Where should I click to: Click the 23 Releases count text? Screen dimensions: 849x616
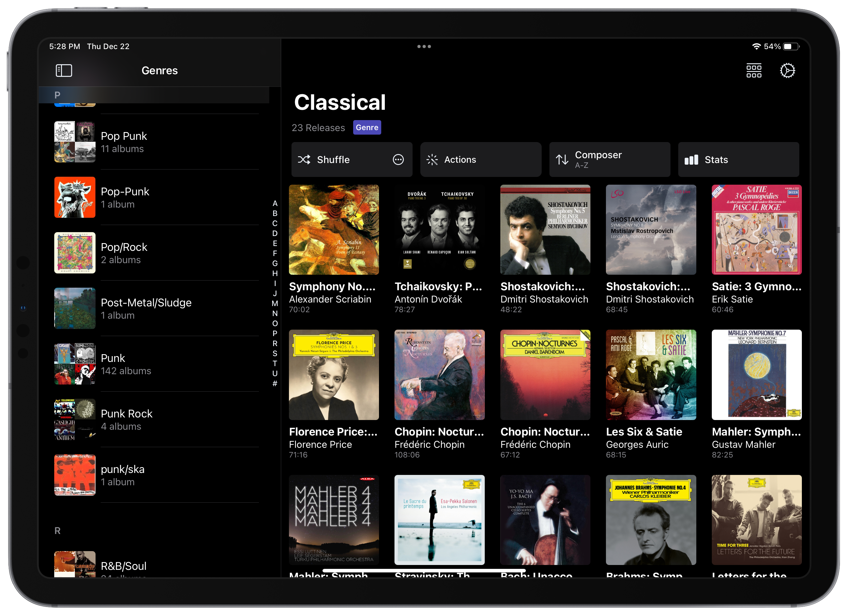point(318,128)
